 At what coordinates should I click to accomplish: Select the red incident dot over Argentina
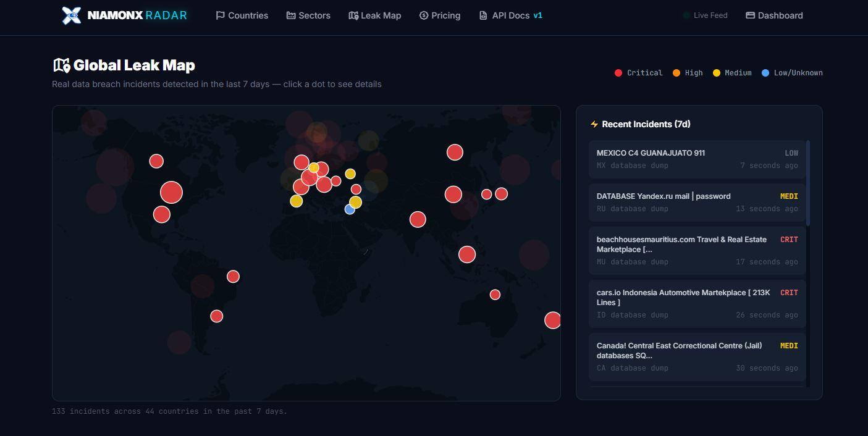[x=216, y=316]
